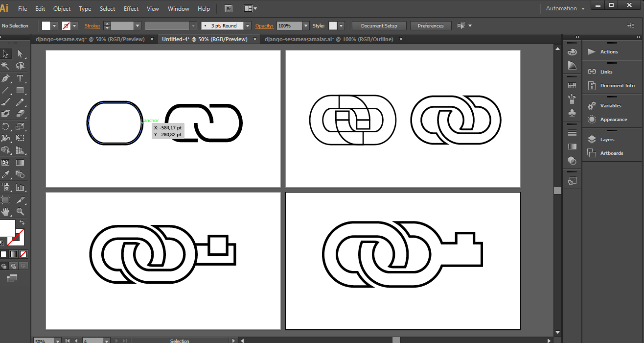Image resolution: width=644 pixels, height=343 pixels.
Task: Open the File menu
Action: (23, 8)
